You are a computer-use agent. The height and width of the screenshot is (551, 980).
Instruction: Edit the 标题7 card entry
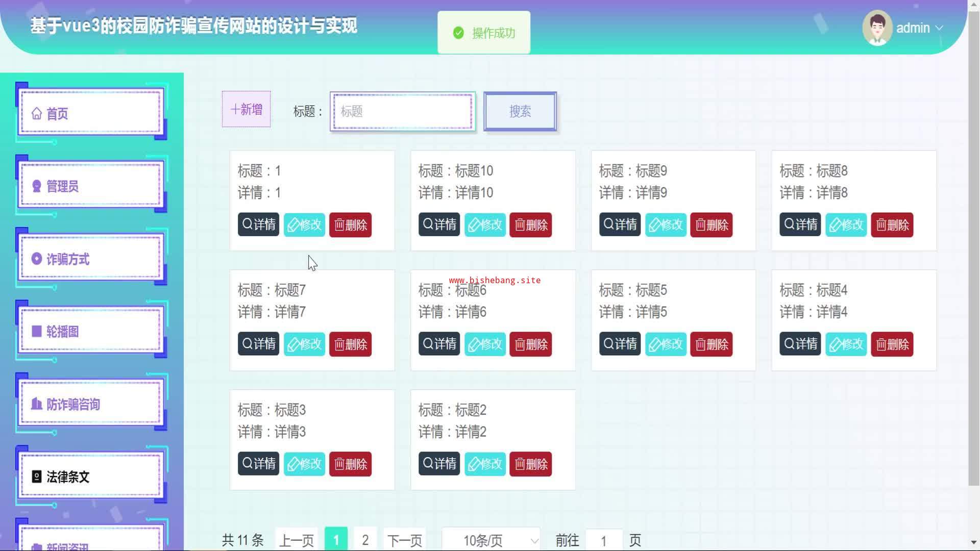click(x=304, y=344)
